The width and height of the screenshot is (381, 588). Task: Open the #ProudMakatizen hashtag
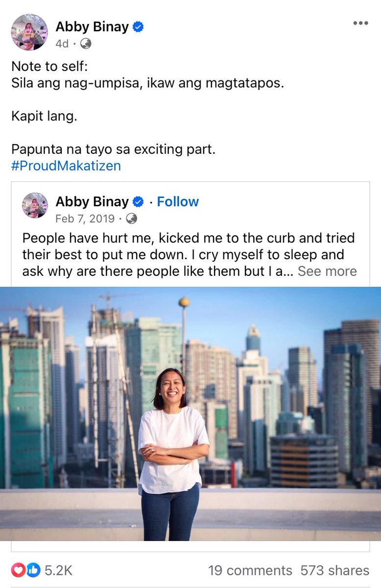pos(66,166)
